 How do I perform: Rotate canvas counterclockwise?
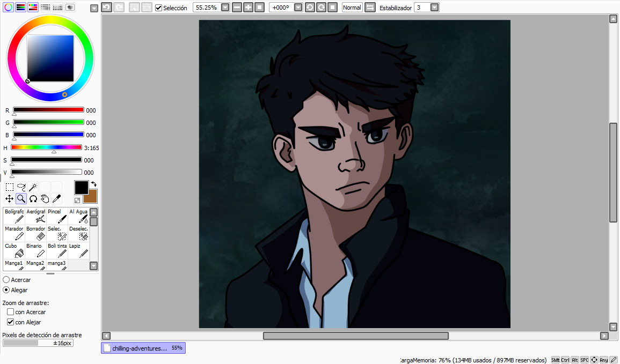[x=310, y=8]
